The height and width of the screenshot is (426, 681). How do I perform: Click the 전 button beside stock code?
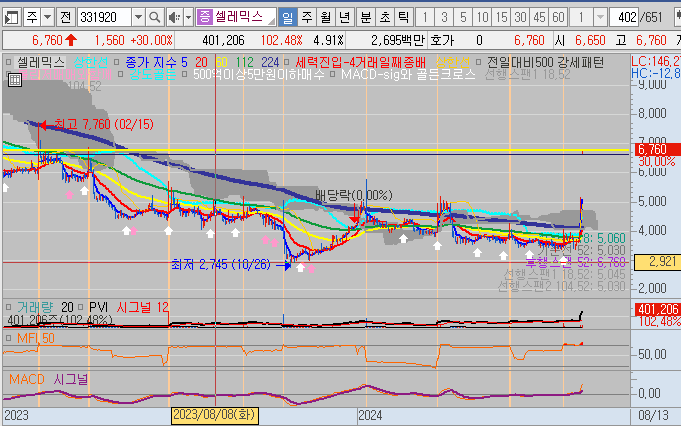click(x=66, y=17)
